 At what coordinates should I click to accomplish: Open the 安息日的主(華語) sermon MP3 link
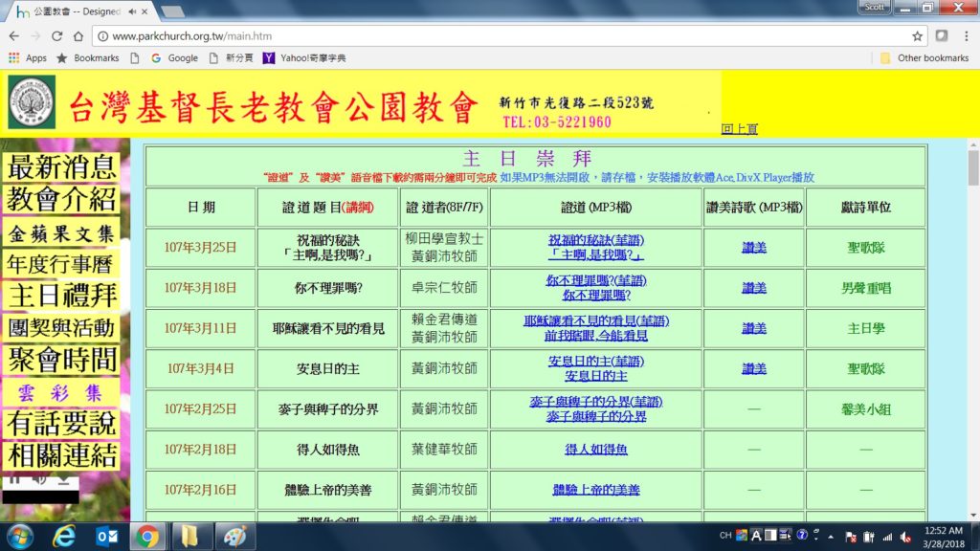(x=595, y=361)
